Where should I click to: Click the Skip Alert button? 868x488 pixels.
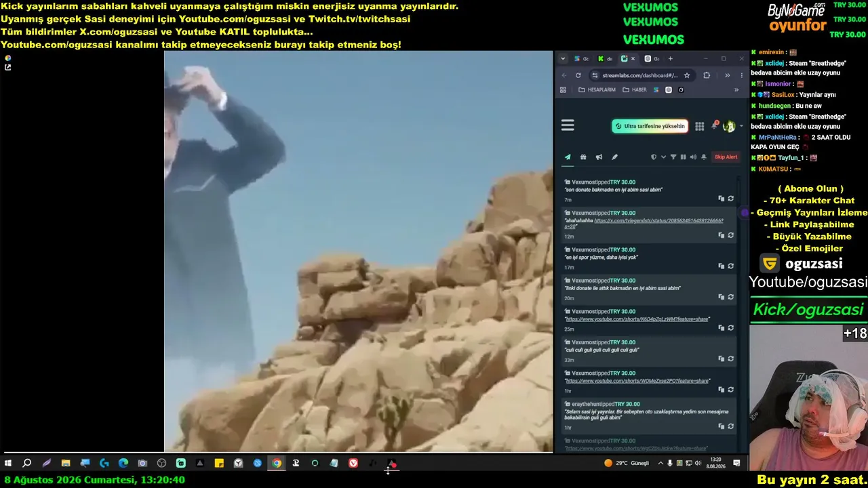click(x=726, y=157)
